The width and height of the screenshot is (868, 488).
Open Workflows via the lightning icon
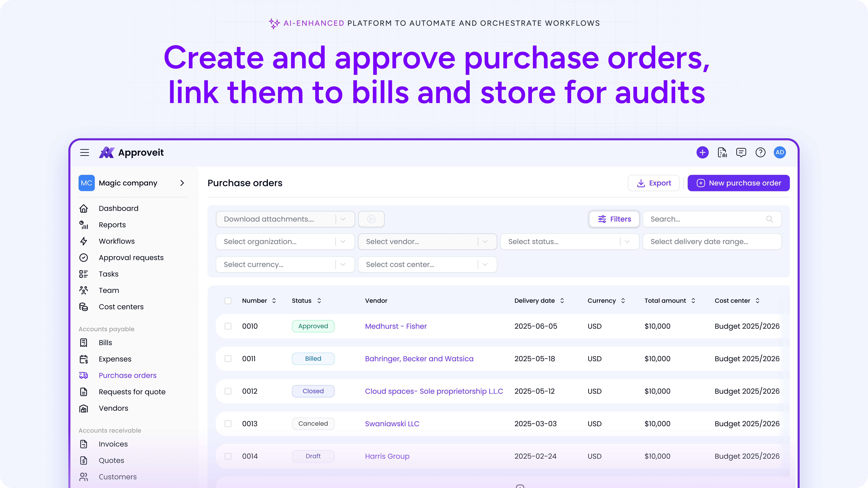tap(84, 241)
